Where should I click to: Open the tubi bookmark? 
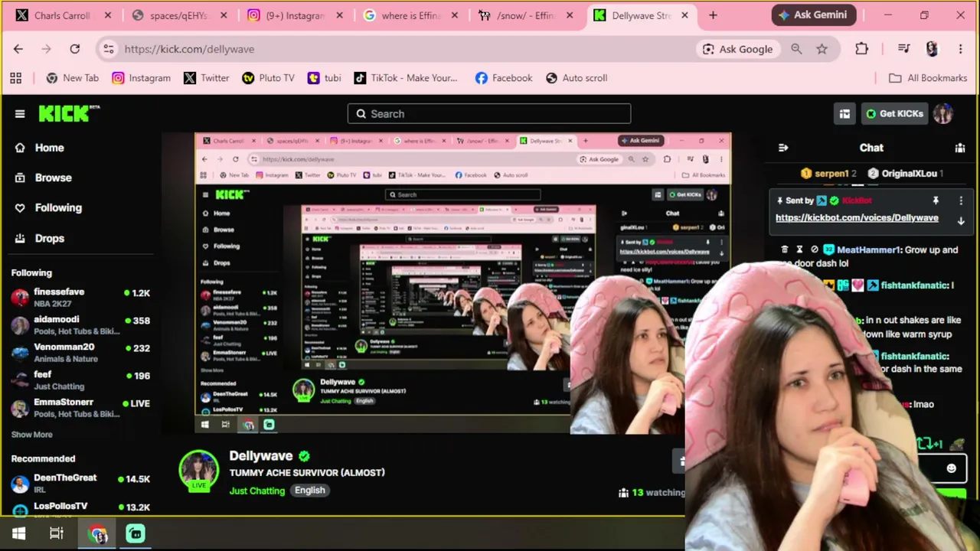[x=324, y=78]
